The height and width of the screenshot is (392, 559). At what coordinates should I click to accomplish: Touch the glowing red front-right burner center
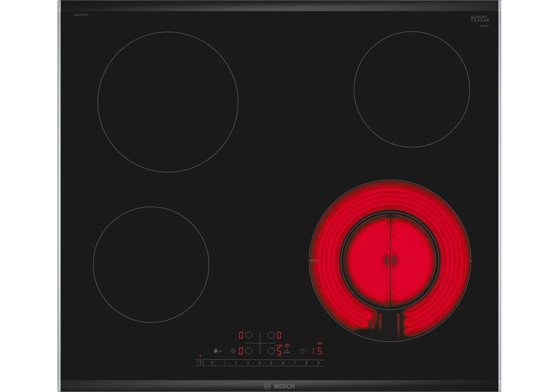pos(390,260)
